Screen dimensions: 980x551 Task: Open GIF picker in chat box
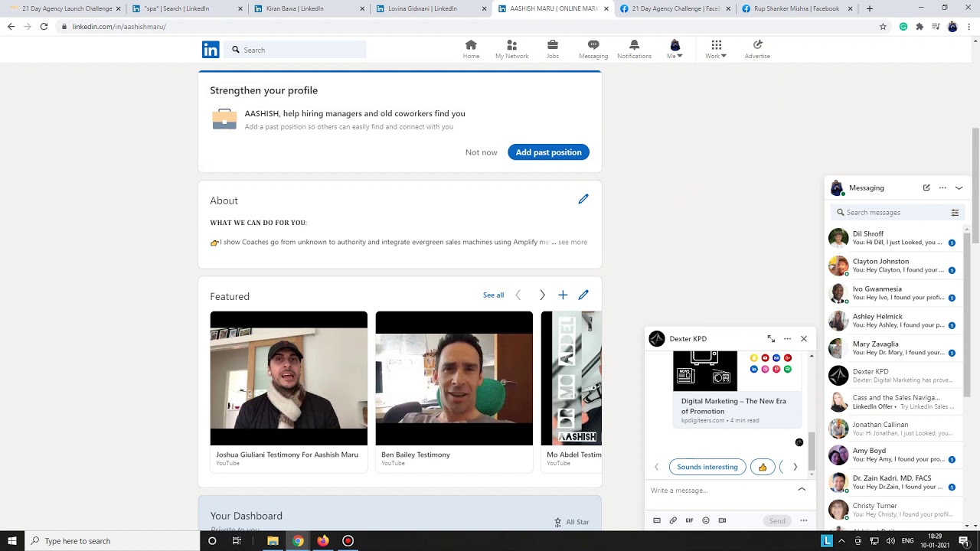689,520
